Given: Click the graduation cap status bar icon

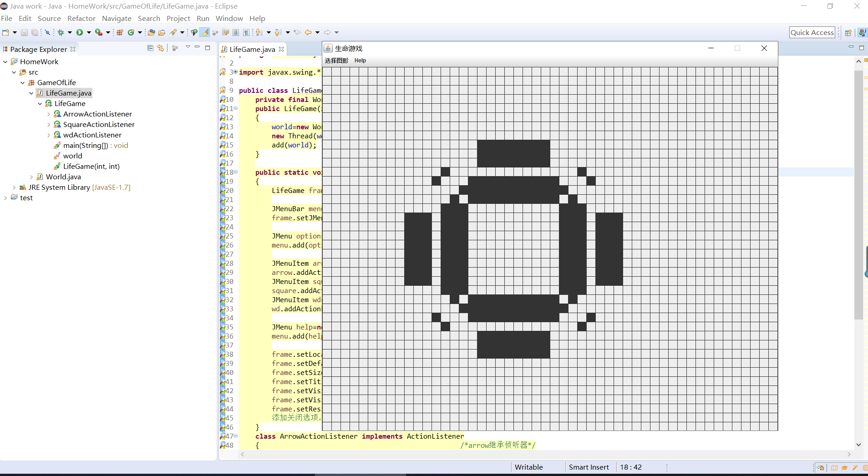Looking at the screenshot, I should coord(845,467).
